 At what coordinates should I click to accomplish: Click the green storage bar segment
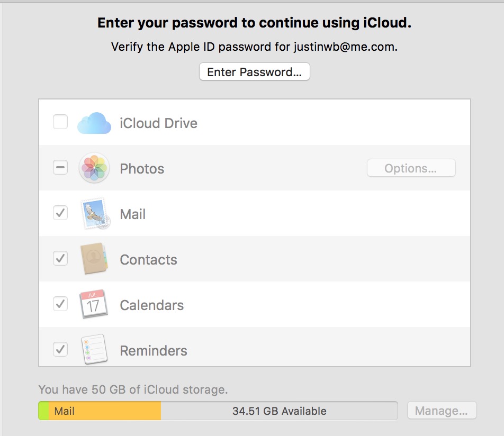pyautogui.click(x=43, y=411)
